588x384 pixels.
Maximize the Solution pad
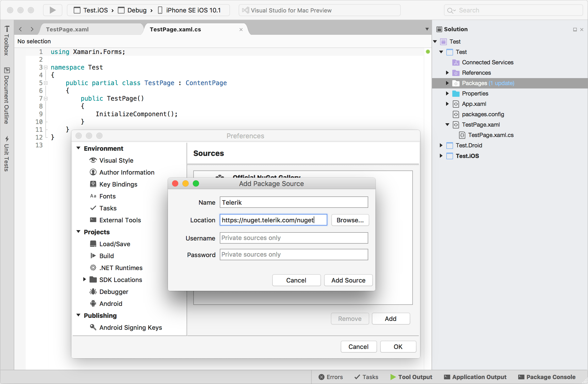575,30
